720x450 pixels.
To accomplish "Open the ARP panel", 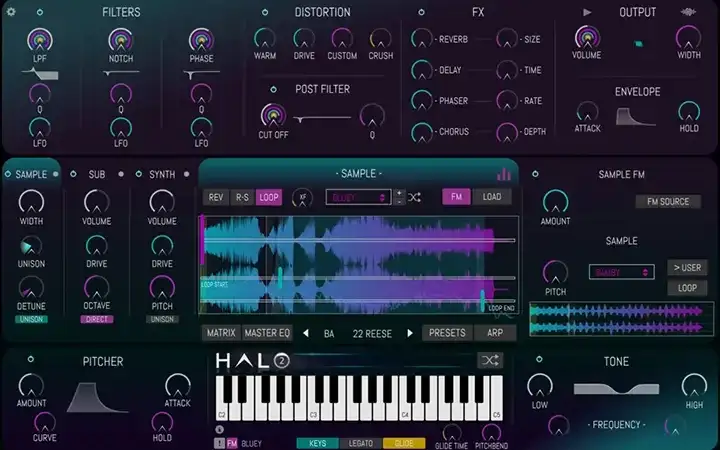I will coord(495,333).
